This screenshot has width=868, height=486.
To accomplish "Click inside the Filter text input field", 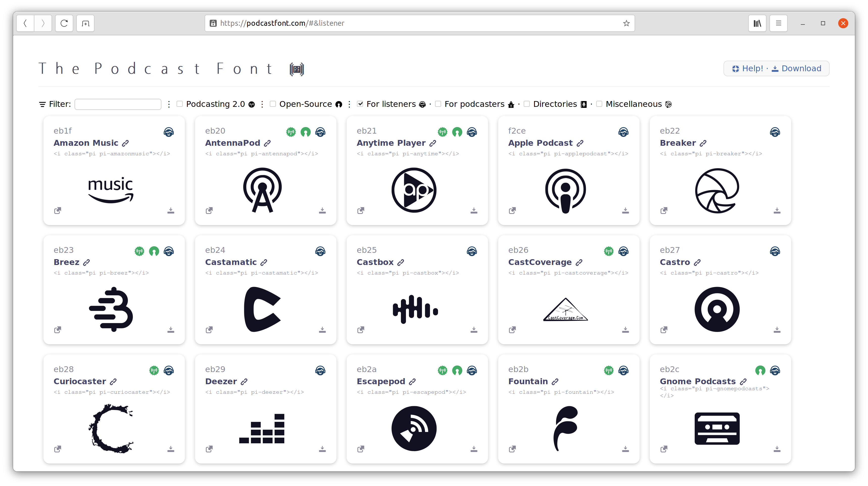I will [x=118, y=104].
